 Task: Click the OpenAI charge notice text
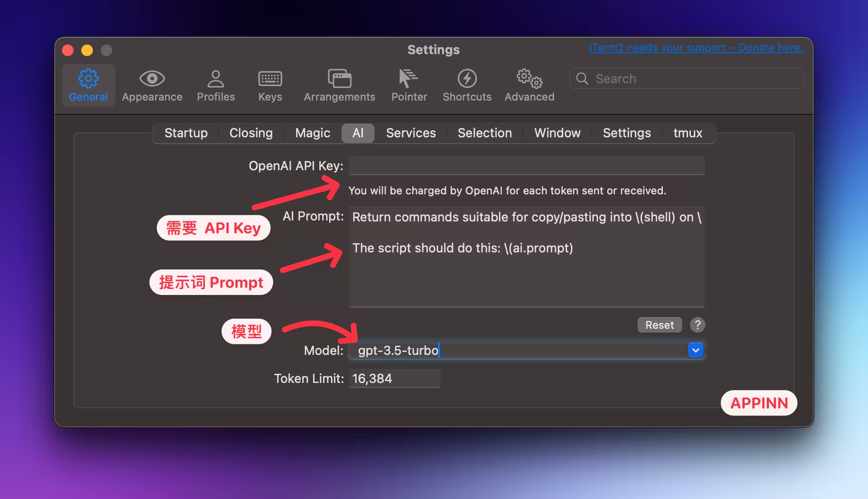[x=507, y=191]
